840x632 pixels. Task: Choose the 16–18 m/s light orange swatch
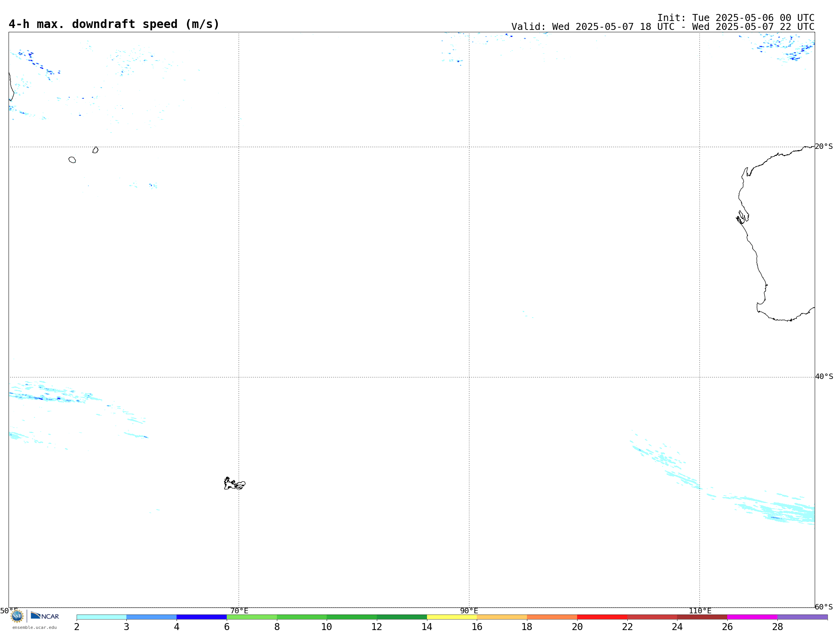click(x=502, y=617)
